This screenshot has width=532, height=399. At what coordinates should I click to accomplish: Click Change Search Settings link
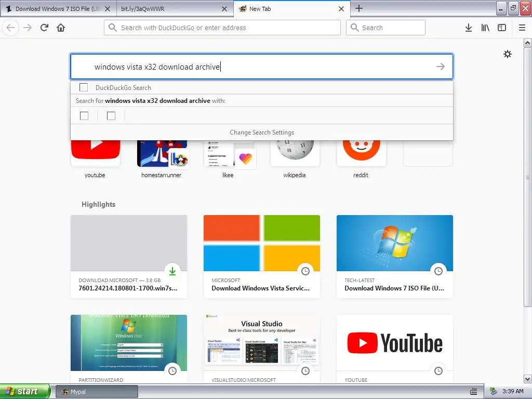pyautogui.click(x=262, y=132)
